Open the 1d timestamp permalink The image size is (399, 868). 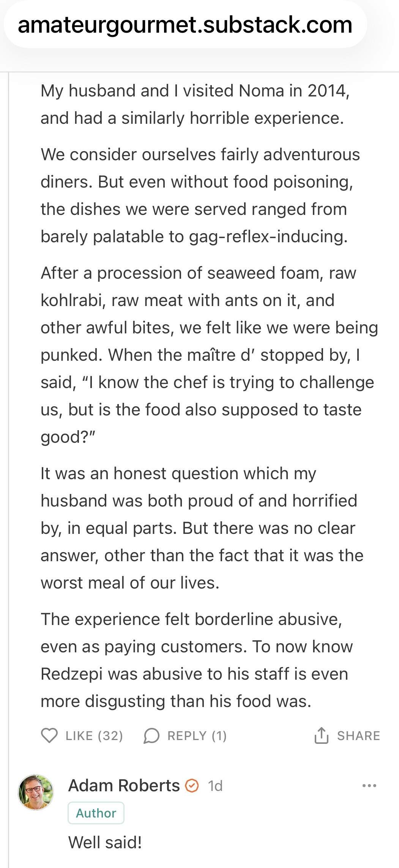coord(215,786)
